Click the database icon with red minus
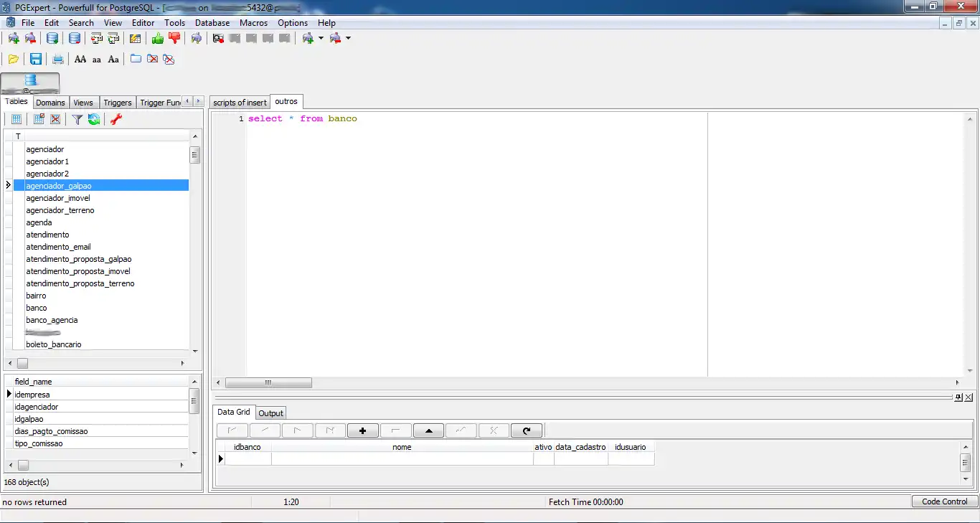The width and height of the screenshot is (980, 523). point(74,38)
